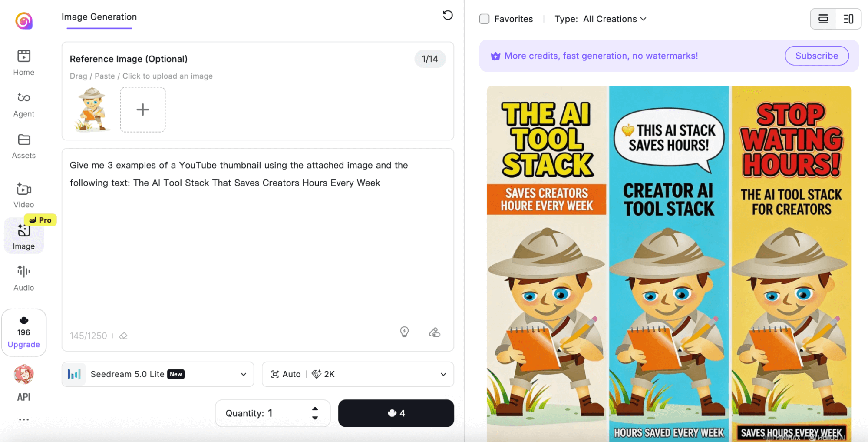Screen dimensions: 868x442
Task: Click the regenerate/reset icon above the prompt panel
Action: 448,15
